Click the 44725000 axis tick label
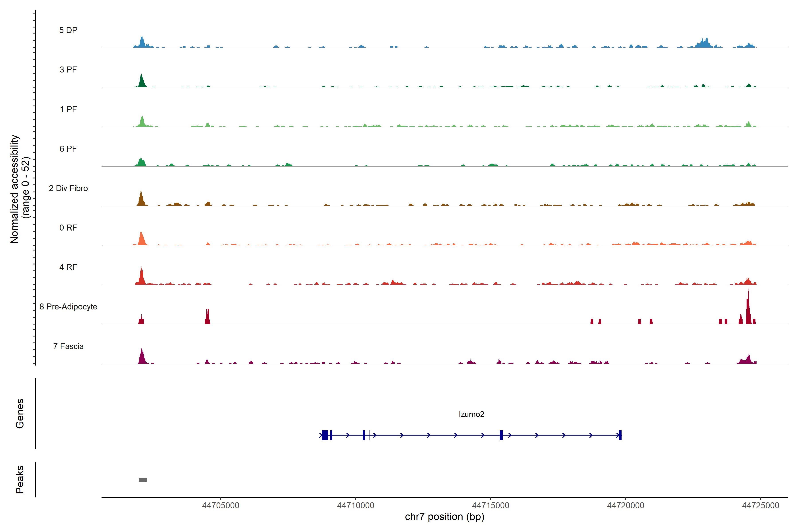Image resolution: width=798 pixels, height=532 pixels. (x=760, y=506)
